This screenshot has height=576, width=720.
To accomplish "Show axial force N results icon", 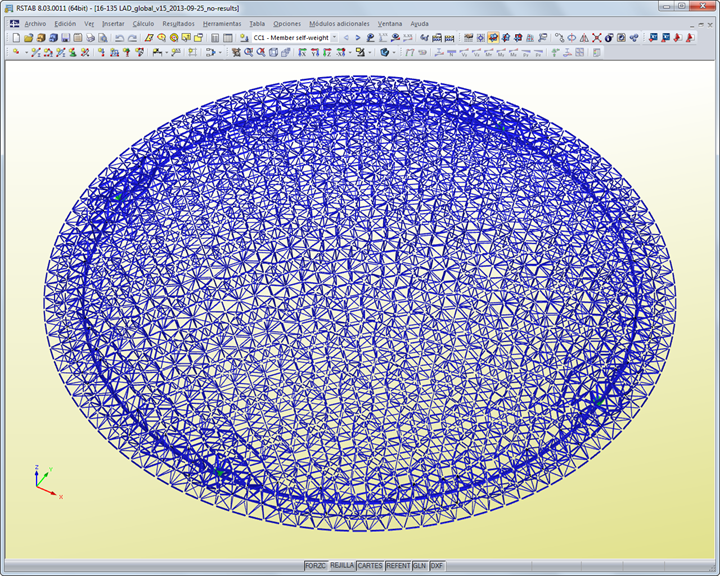I will click(451, 52).
